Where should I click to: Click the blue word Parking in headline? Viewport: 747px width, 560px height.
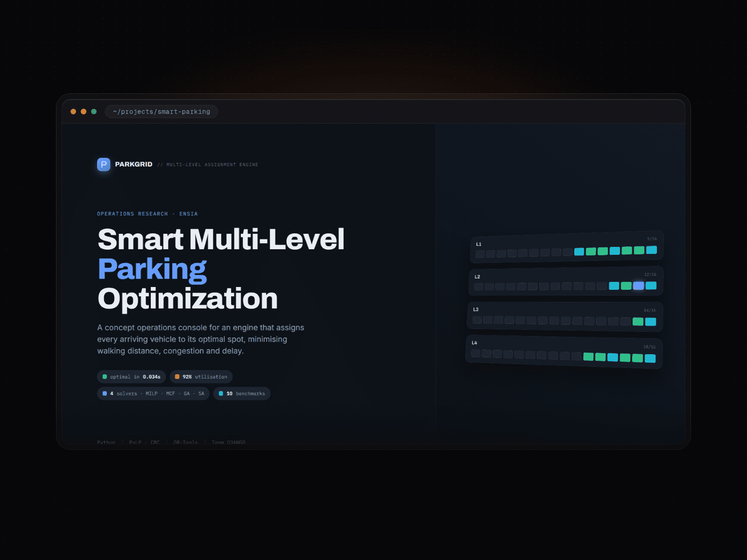152,269
